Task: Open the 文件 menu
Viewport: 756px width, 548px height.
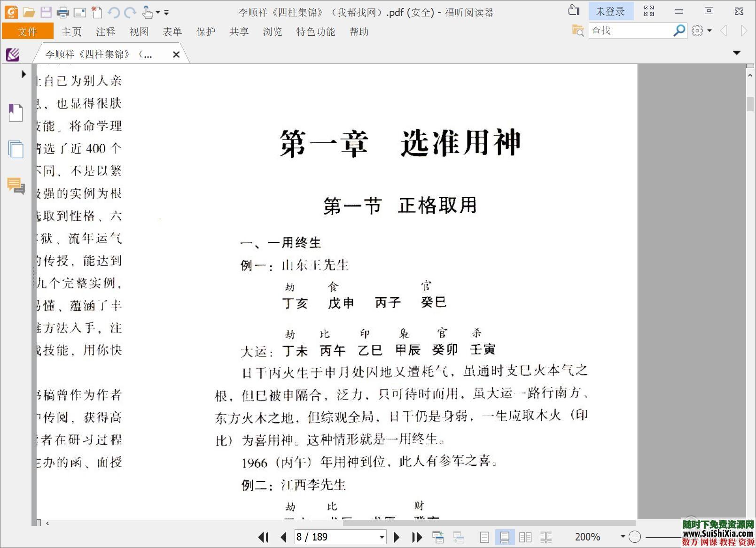Action: point(28,31)
